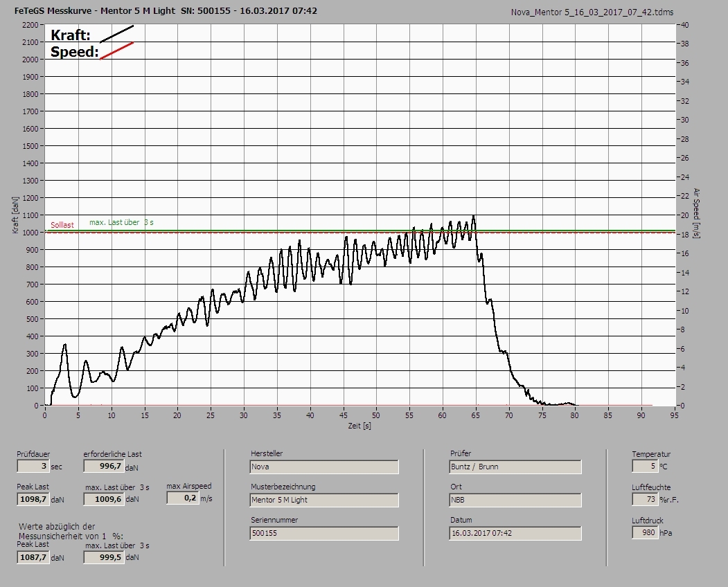Click the Seriennummer label

274,520
